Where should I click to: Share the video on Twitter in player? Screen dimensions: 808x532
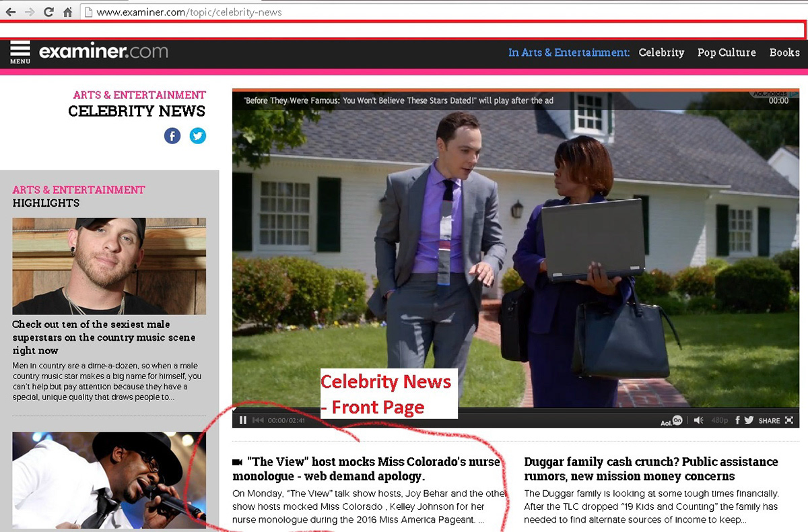[x=748, y=420]
